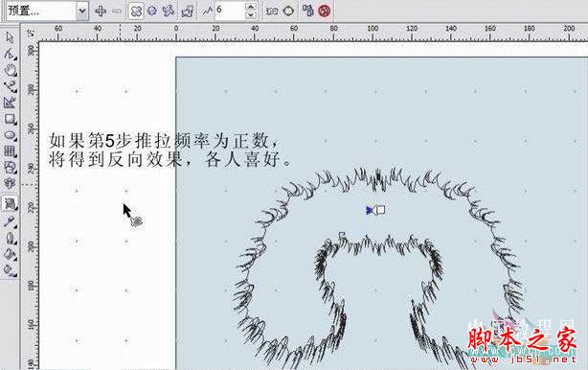Select the Eyedropper tool

click(x=10, y=221)
